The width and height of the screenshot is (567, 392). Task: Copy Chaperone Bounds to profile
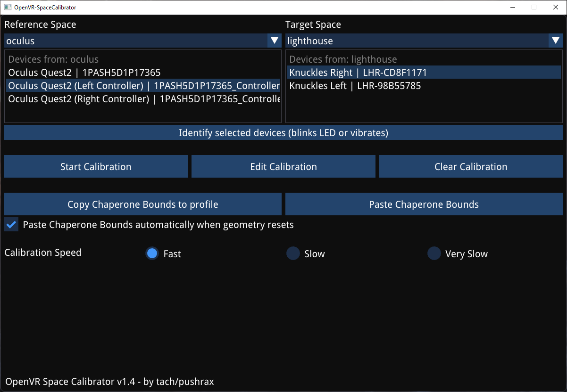point(143,204)
